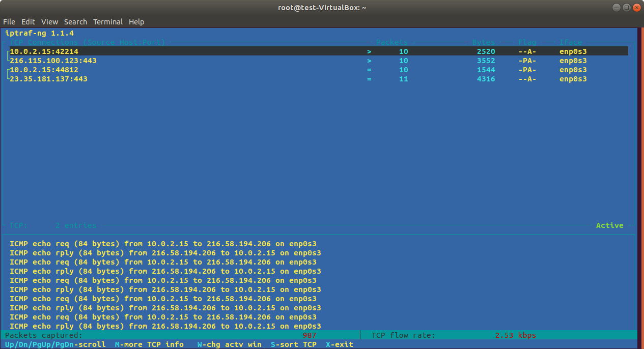Click byte count 2520
This screenshot has height=349, width=644.
pos(486,51)
